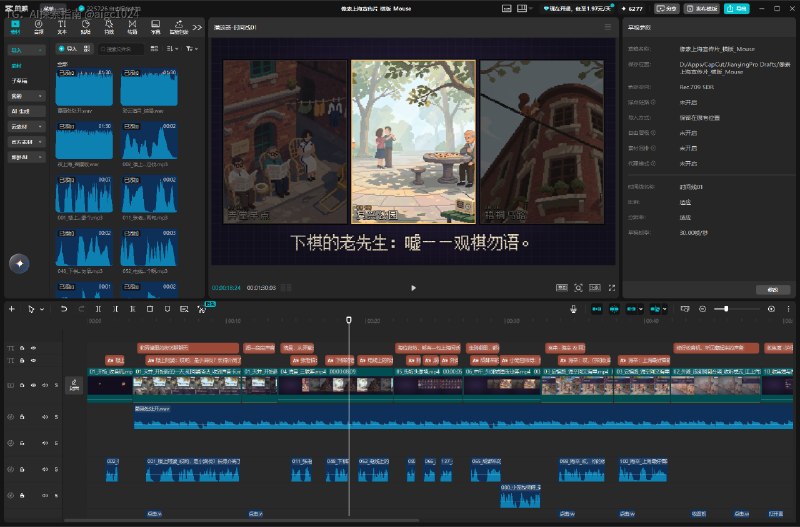Adjust the timeline zoom slider
Image resolution: width=800 pixels, height=527 pixels.
737,309
